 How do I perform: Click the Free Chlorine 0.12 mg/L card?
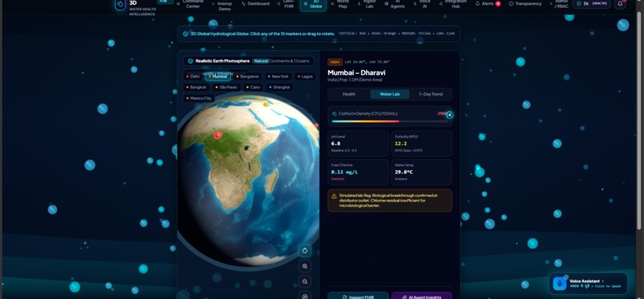click(x=358, y=172)
